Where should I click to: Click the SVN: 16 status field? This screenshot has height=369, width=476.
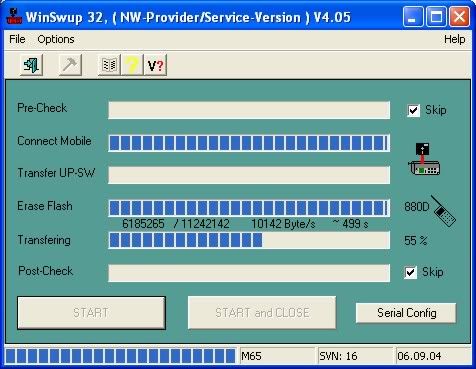coord(355,356)
